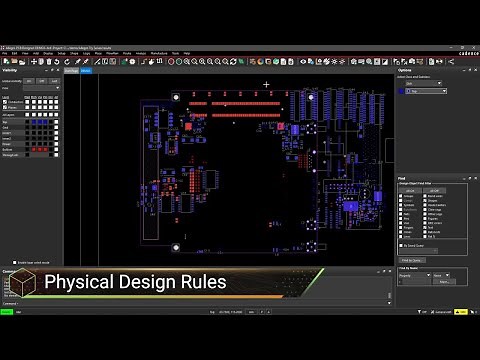
Task: Open the Route menu
Action: coord(127,53)
